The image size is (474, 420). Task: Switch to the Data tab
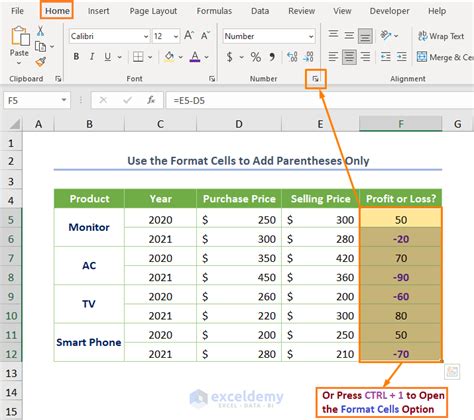pyautogui.click(x=260, y=11)
